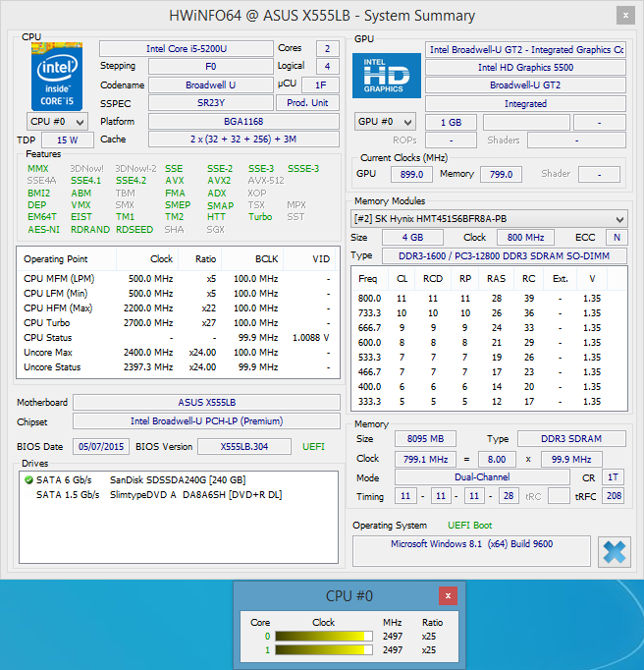The height and width of the screenshot is (670, 644).
Task: Click the AVX2 feature label
Action: pyautogui.click(x=219, y=181)
